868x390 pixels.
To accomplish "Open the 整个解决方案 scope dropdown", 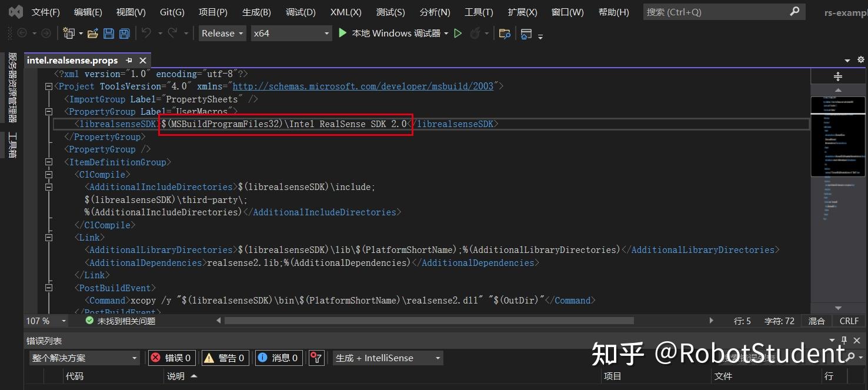I will 85,358.
